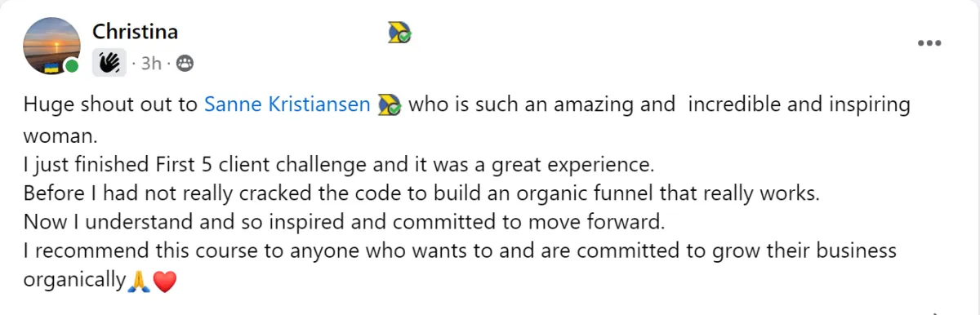This screenshot has width=980, height=315.
Task: Open the three-dot post options menu
Action: pyautogui.click(x=929, y=43)
